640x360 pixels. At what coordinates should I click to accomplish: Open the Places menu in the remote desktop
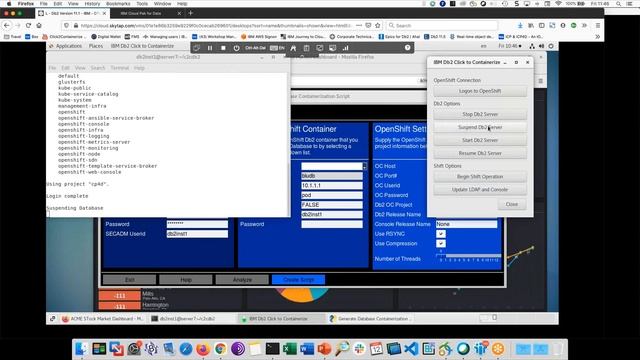pos(96,46)
